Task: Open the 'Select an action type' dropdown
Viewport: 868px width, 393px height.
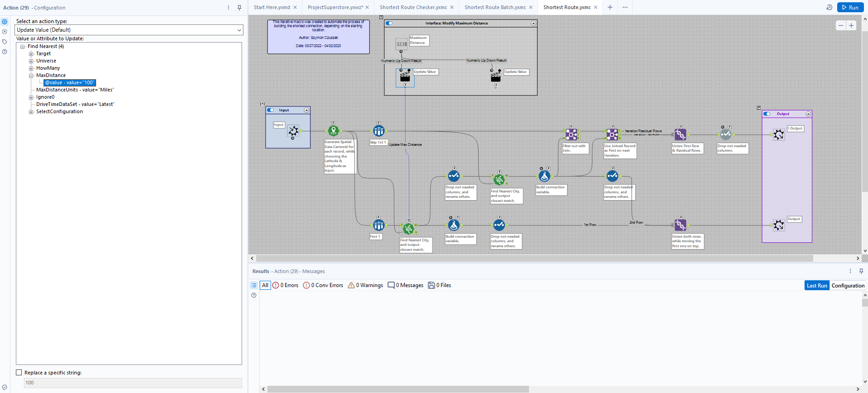Action: 129,30
